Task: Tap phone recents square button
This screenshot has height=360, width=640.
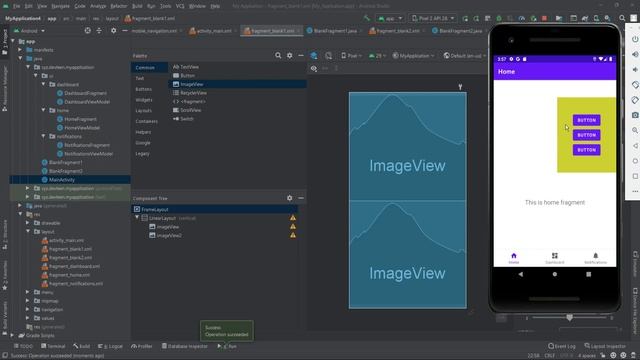Action: (x=589, y=274)
